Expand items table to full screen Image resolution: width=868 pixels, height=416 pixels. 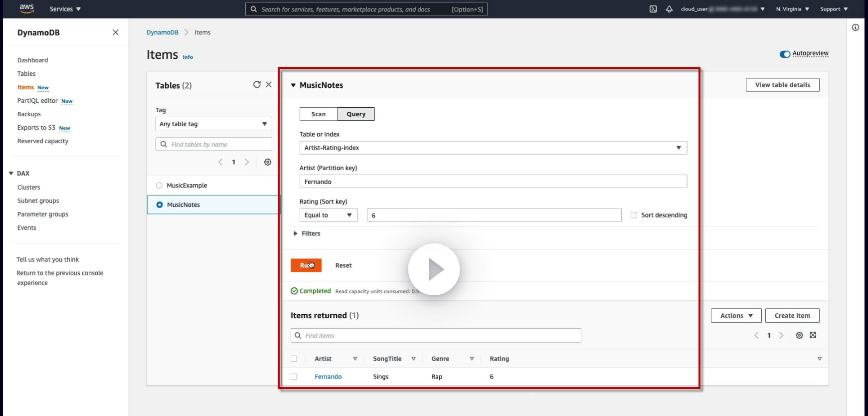[813, 335]
